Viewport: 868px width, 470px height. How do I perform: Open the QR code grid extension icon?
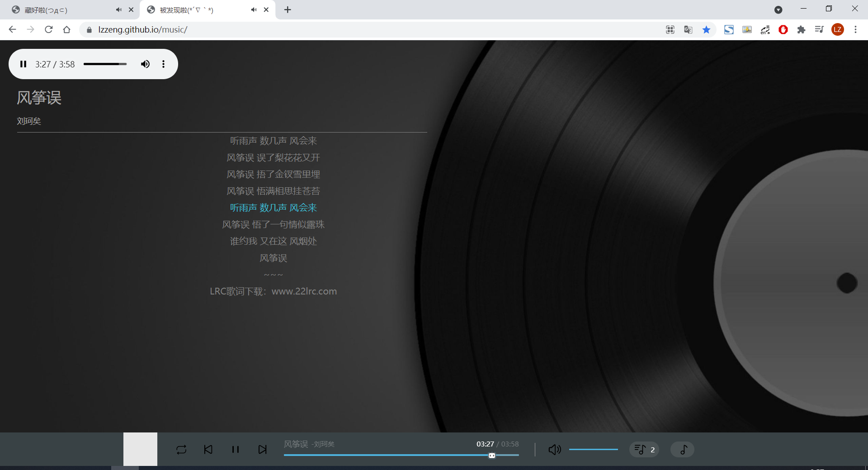coord(670,29)
